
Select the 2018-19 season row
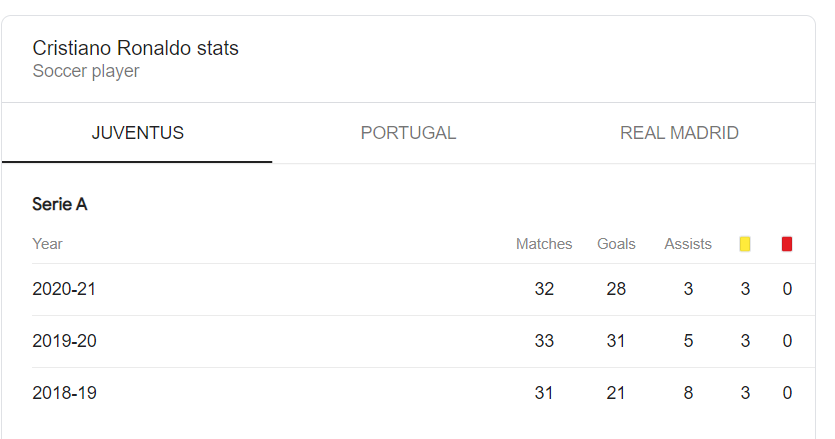(423, 393)
